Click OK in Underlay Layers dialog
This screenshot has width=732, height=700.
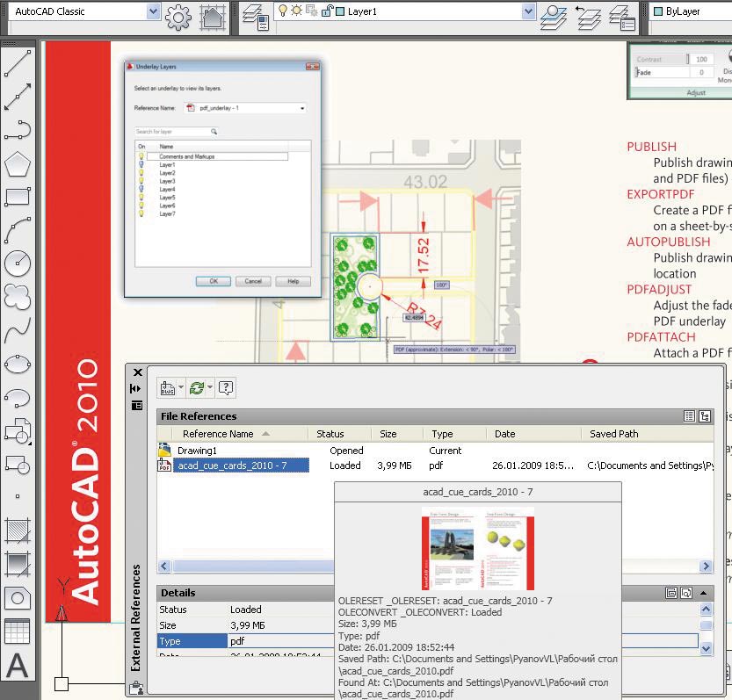tap(214, 281)
